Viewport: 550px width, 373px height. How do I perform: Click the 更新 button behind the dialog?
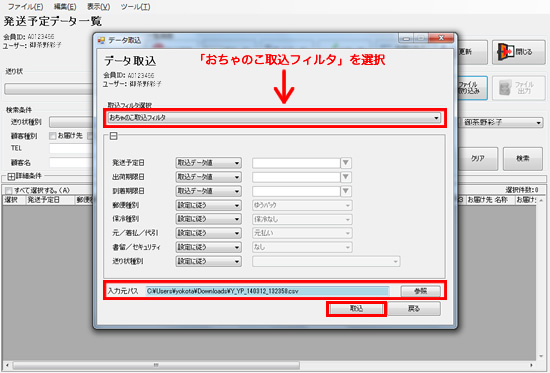[472, 52]
